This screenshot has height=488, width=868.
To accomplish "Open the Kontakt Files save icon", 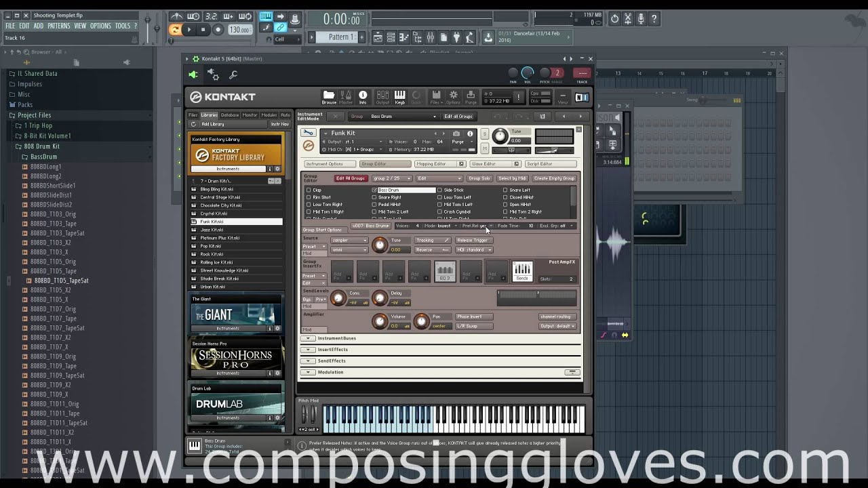I will pos(436,97).
